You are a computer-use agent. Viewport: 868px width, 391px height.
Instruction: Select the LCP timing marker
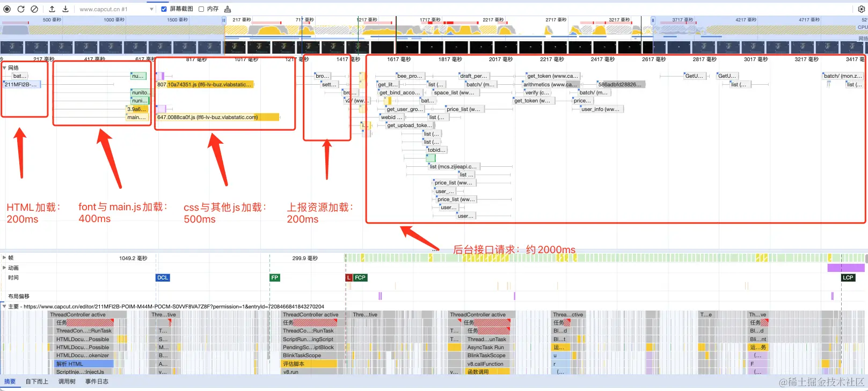(x=848, y=278)
